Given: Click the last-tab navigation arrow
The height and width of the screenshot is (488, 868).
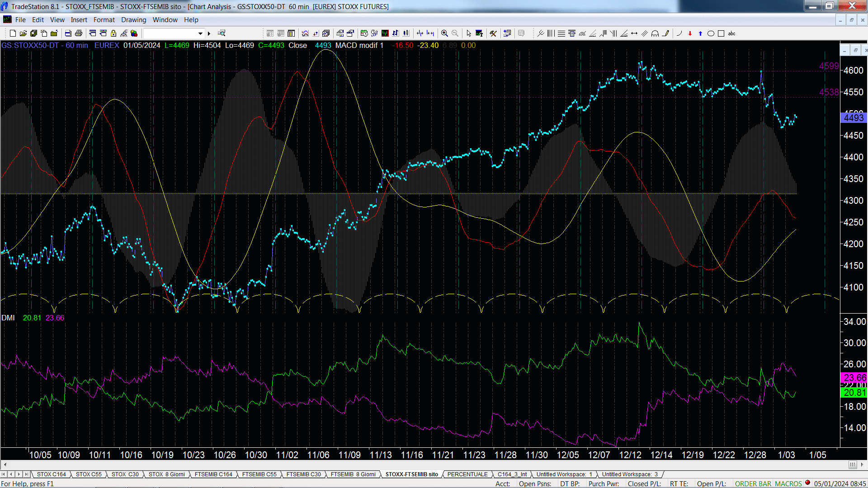Looking at the screenshot, I should click(27, 474).
